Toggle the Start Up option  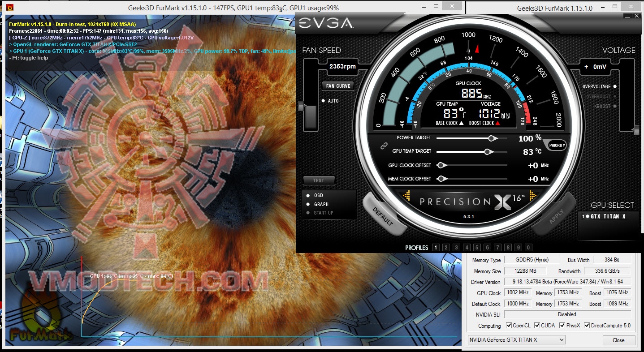point(320,213)
